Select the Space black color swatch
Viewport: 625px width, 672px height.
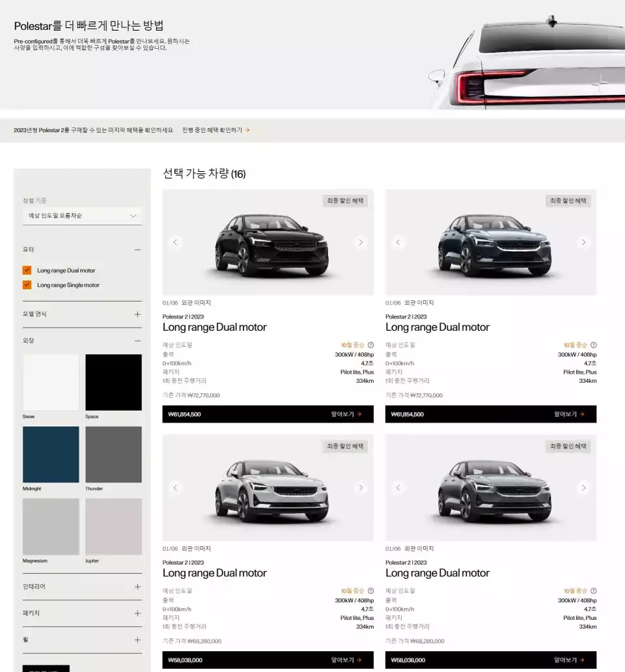(x=113, y=382)
